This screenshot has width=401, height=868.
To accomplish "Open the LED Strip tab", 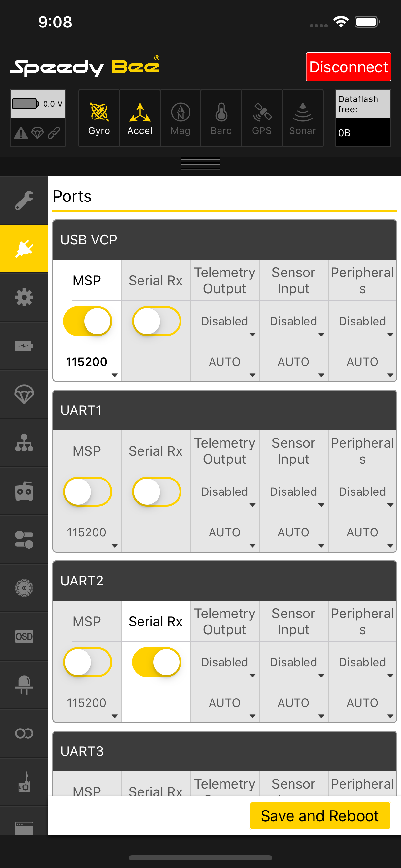I will click(24, 684).
